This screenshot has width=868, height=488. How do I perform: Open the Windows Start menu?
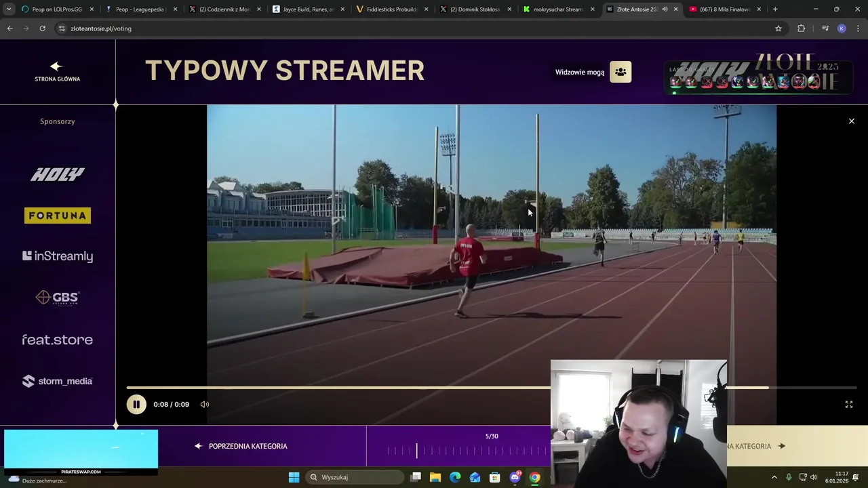pos(294,477)
